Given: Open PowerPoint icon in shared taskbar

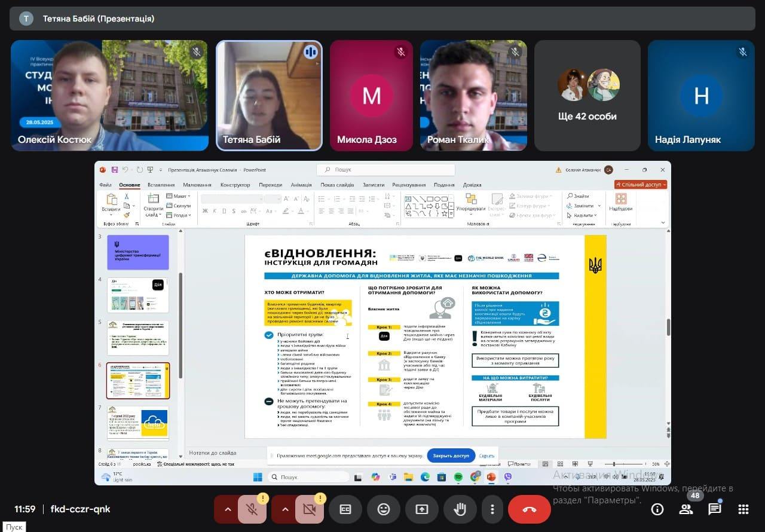Looking at the screenshot, I should tap(491, 477).
